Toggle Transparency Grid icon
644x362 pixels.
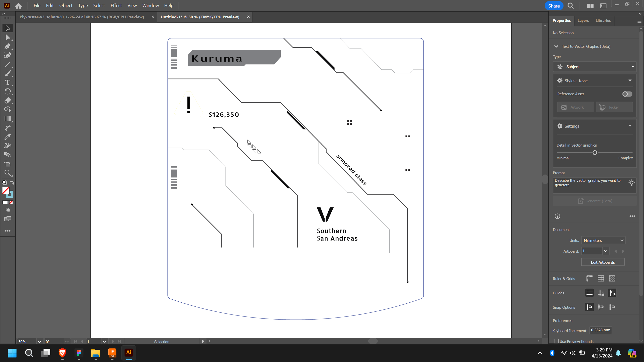612,279
